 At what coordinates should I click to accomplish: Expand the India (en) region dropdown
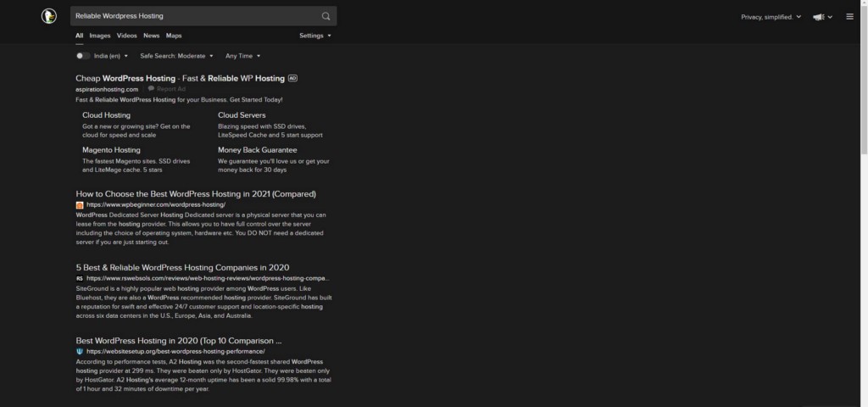tap(111, 56)
